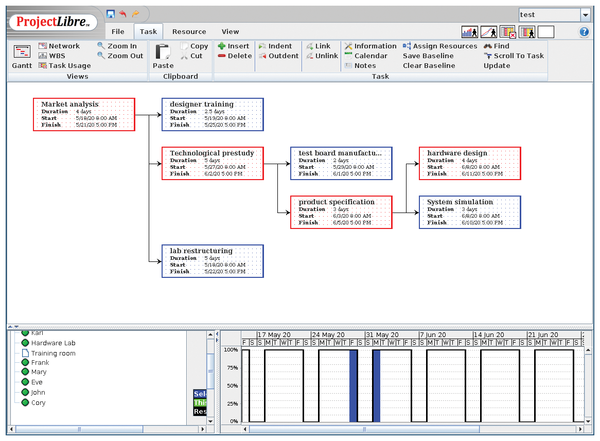
Task: Open the File ribbon tab
Action: pyautogui.click(x=118, y=32)
